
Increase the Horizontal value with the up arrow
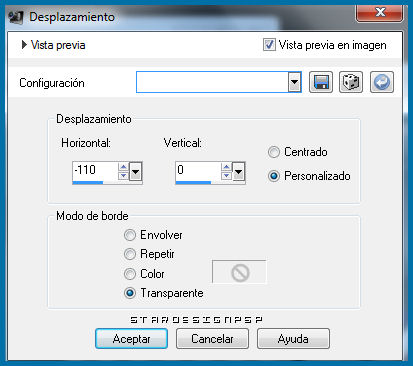point(123,167)
